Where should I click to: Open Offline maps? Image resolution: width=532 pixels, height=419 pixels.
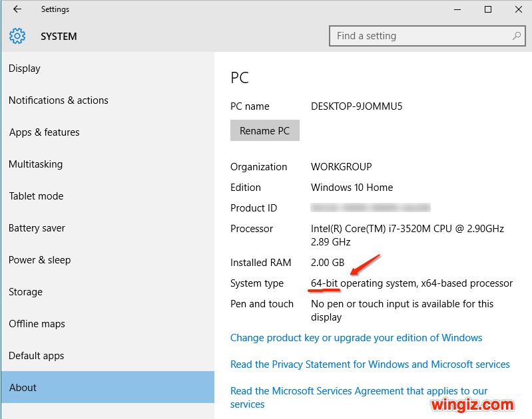pyautogui.click(x=108, y=324)
